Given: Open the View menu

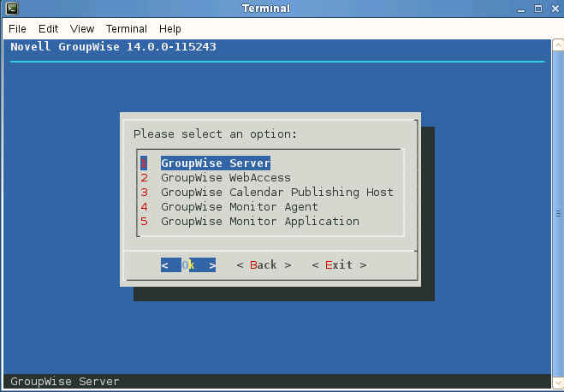Looking at the screenshot, I should point(82,29).
